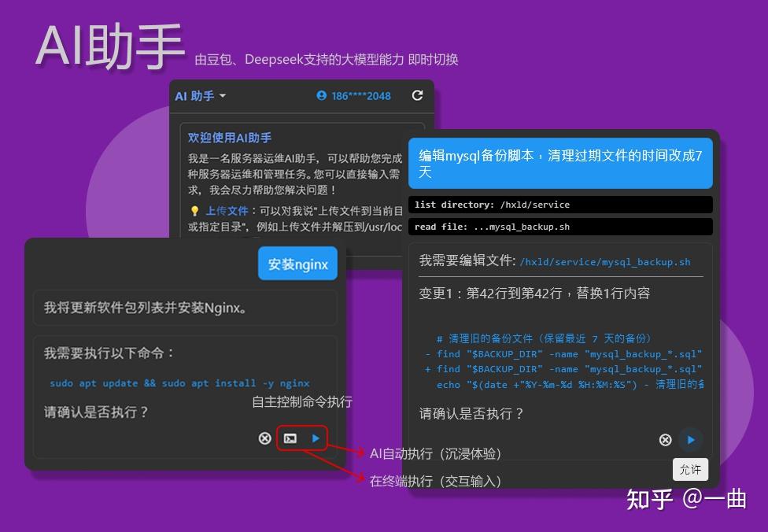Click the user avatar icon beside phone number
This screenshot has width=768, height=532.
[x=321, y=95]
